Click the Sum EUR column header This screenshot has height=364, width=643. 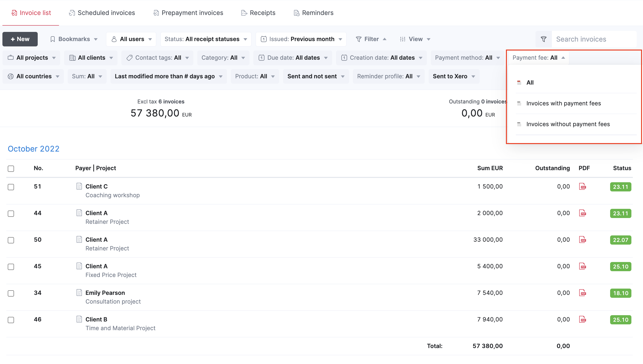point(490,168)
